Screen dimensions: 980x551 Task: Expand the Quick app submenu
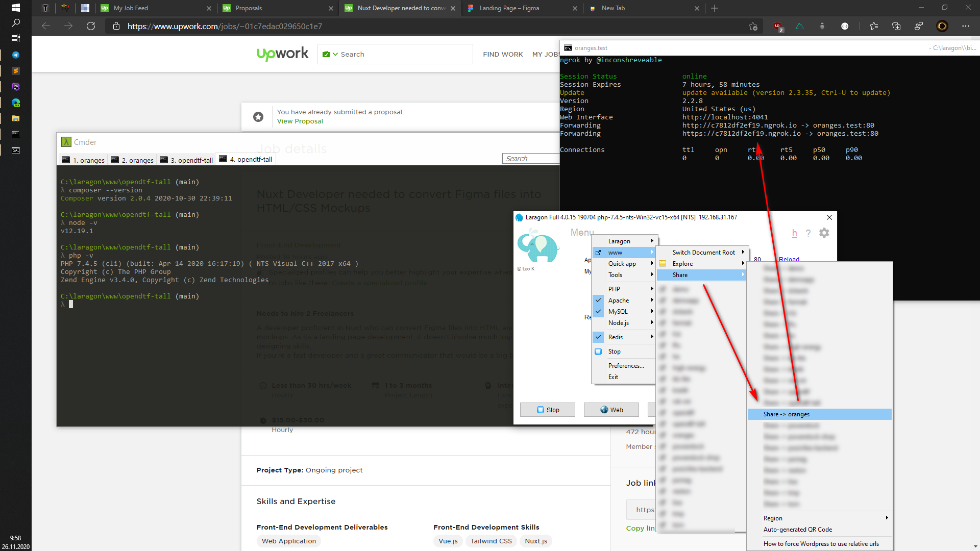point(624,264)
